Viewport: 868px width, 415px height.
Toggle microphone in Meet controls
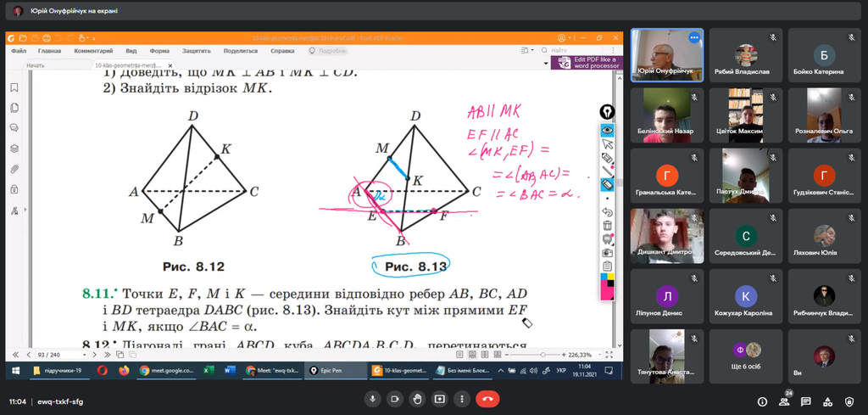[373, 399]
